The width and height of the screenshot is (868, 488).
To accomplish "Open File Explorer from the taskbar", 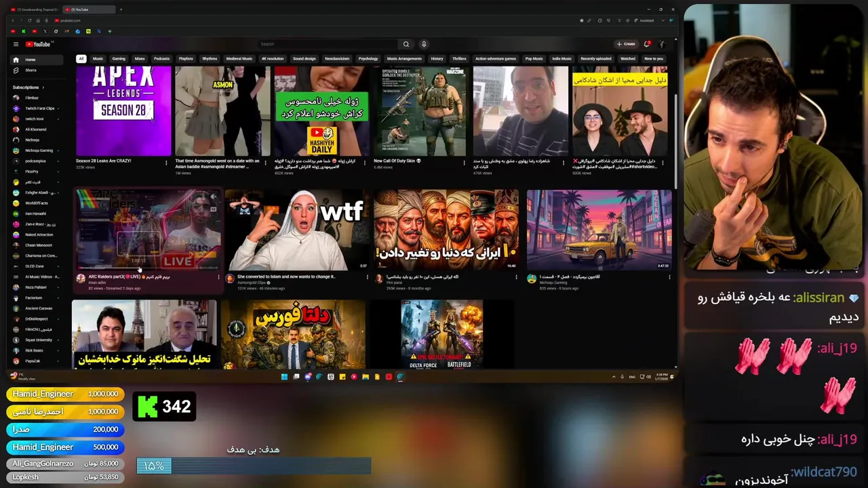I will [366, 377].
